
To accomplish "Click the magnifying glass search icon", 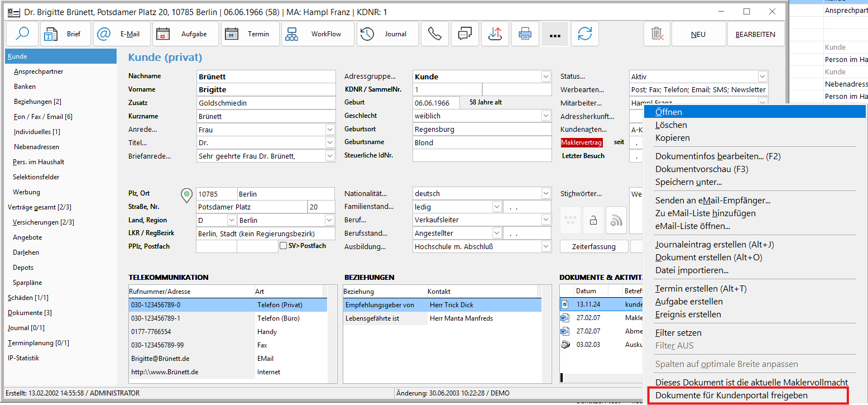I will point(22,34).
